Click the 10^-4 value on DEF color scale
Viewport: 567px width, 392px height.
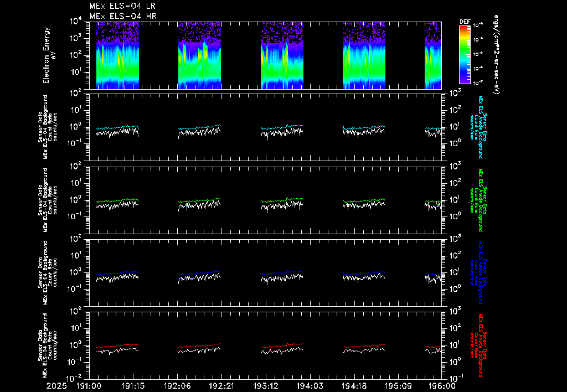pyautogui.click(x=478, y=39)
